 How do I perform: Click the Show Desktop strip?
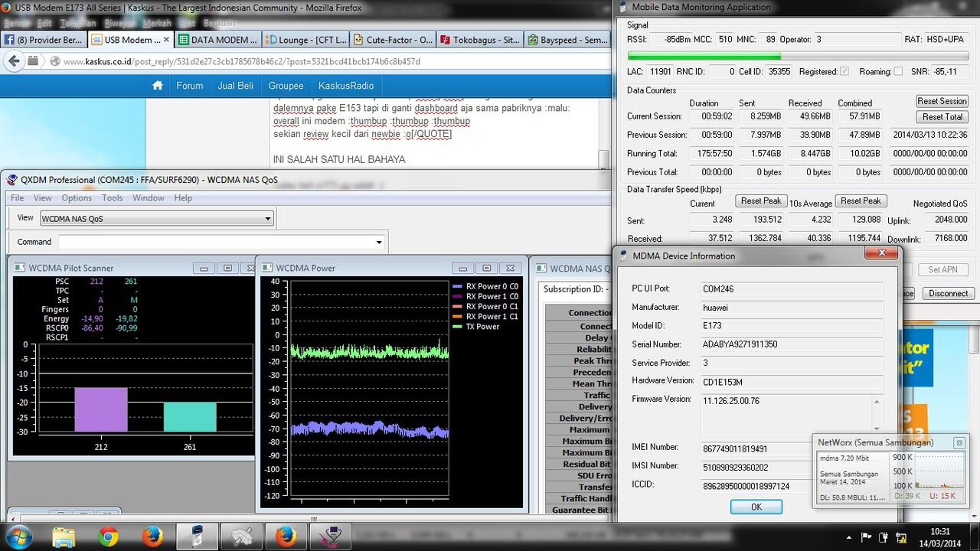tap(975, 536)
